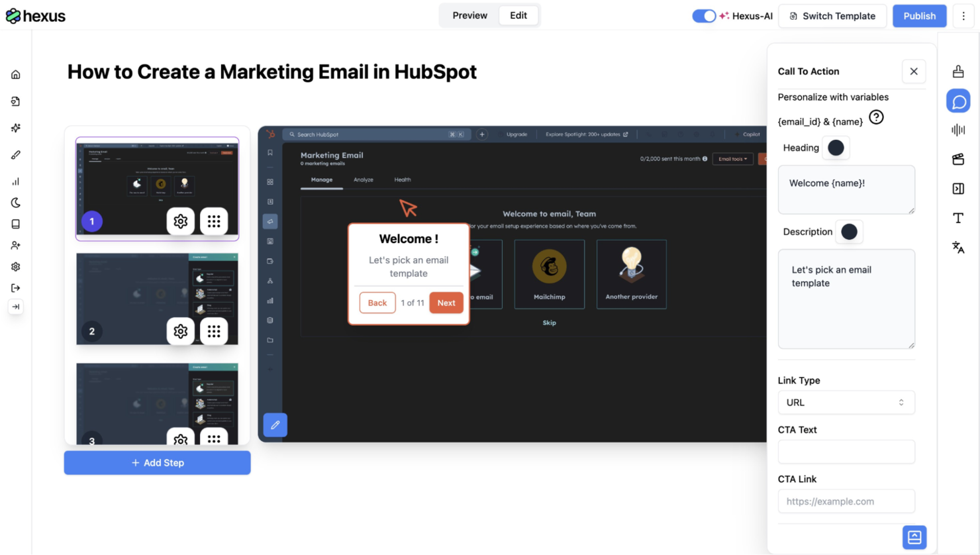980x555 pixels.
Task: Click the CTA Link input field
Action: click(846, 501)
